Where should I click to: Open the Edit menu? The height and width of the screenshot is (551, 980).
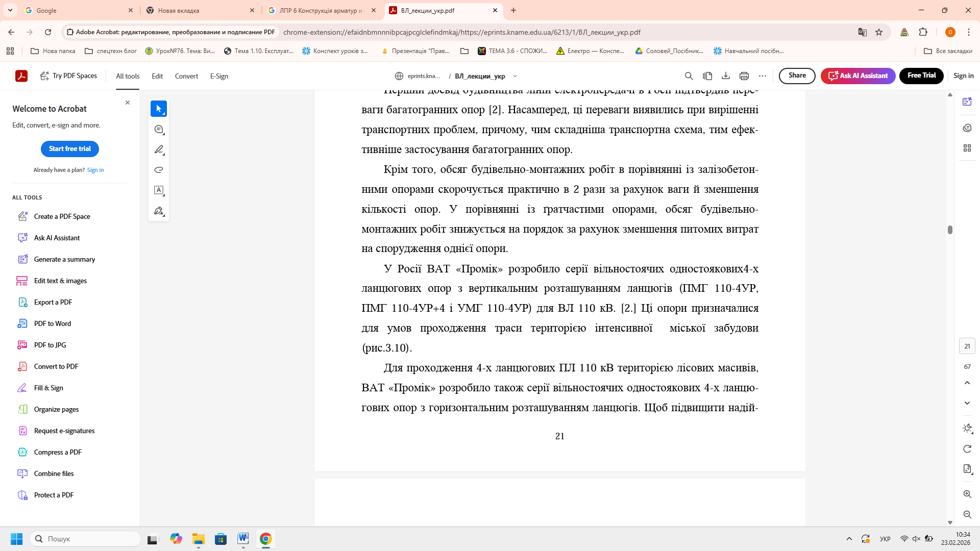coord(157,76)
